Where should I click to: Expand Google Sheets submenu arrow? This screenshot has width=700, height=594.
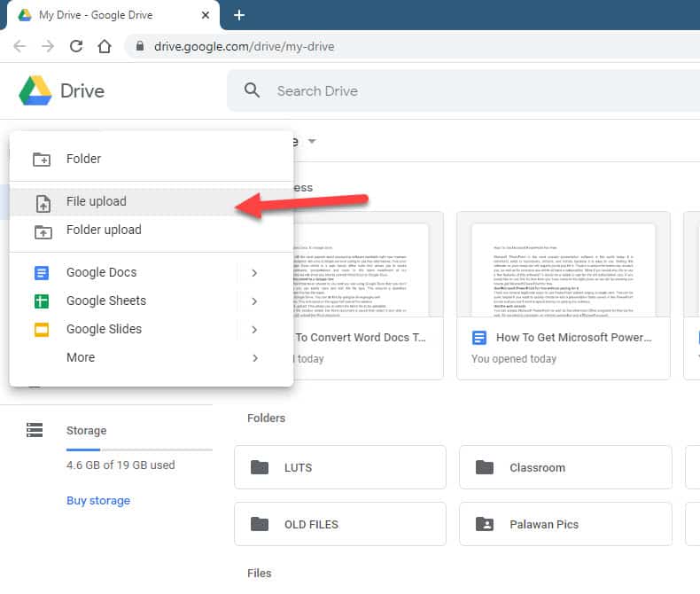pyautogui.click(x=254, y=301)
